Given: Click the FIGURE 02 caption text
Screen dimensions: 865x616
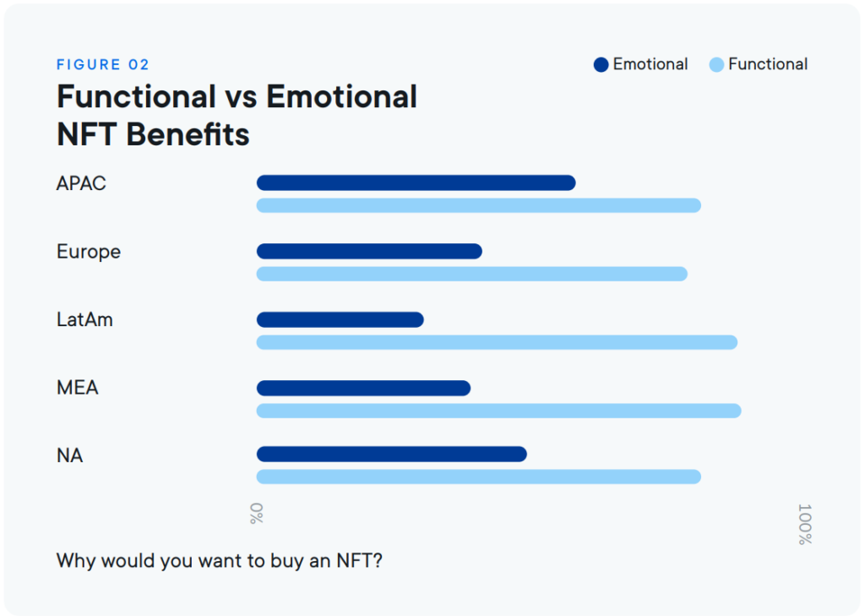Looking at the screenshot, I should click(x=102, y=64).
